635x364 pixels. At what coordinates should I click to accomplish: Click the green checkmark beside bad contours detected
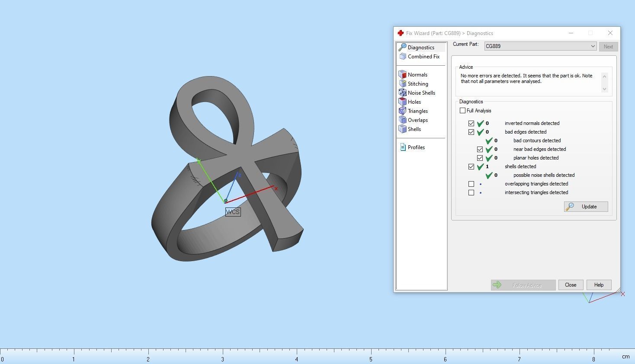(x=489, y=140)
